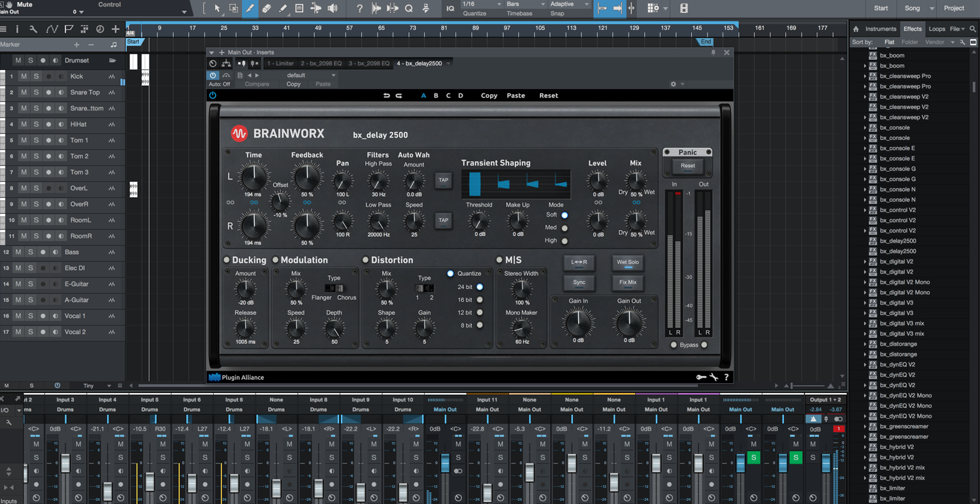The width and height of the screenshot is (980, 504).
Task: Click the Start marker on timeline
Action: coord(133,42)
